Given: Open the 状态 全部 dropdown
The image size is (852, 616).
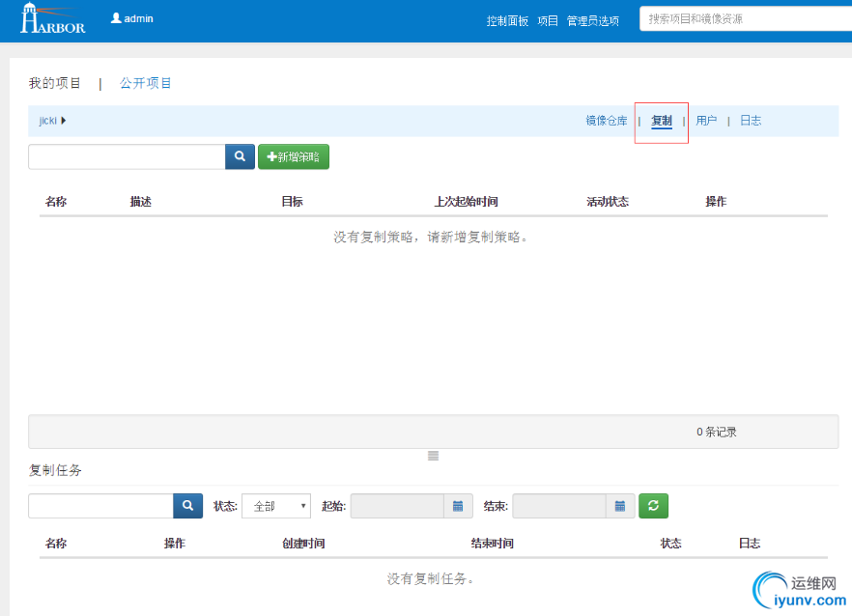Looking at the screenshot, I should click(x=276, y=506).
